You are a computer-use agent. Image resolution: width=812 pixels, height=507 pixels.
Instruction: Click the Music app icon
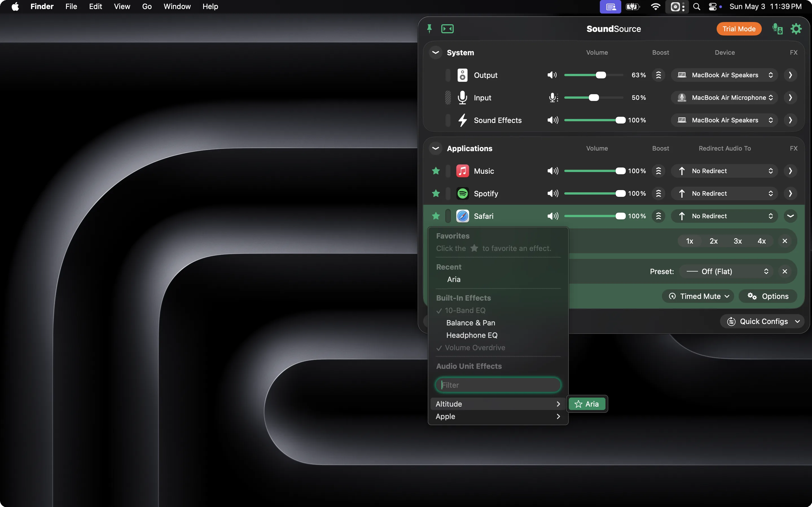pyautogui.click(x=462, y=171)
